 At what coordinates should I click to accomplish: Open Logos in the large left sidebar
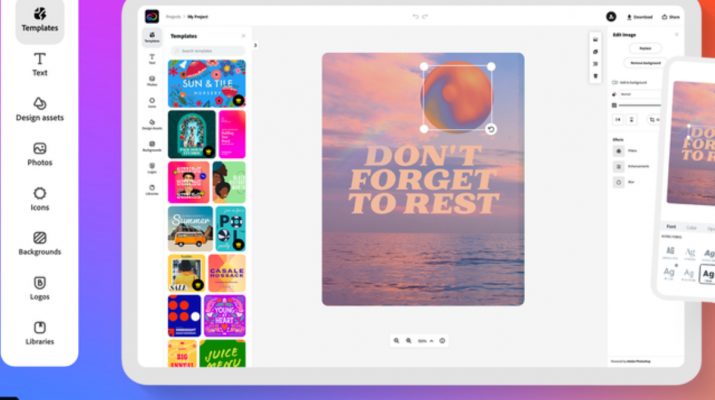click(x=40, y=288)
